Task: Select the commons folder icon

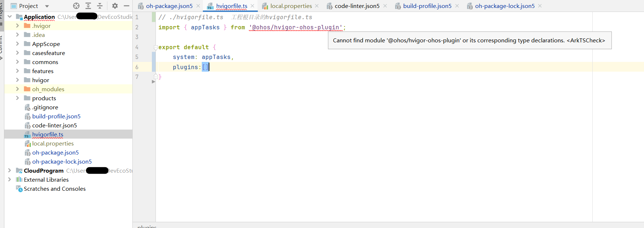Action: pyautogui.click(x=27, y=62)
